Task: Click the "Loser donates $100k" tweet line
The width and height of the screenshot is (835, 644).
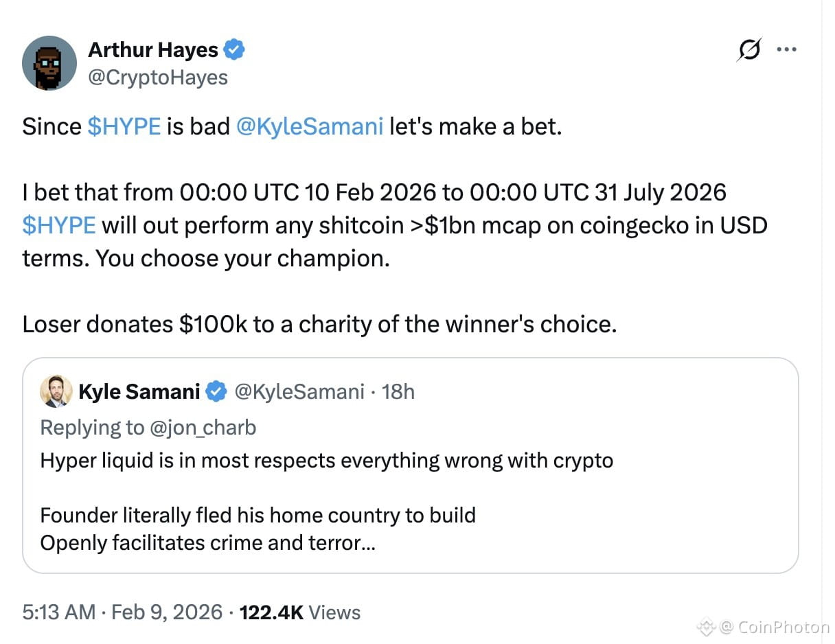Action: [x=319, y=323]
